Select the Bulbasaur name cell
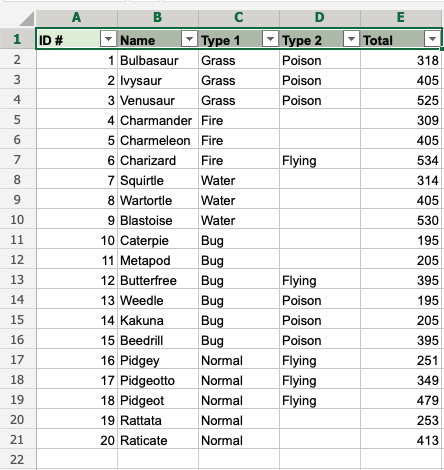The width and height of the screenshot is (444, 470). pyautogui.click(x=158, y=60)
